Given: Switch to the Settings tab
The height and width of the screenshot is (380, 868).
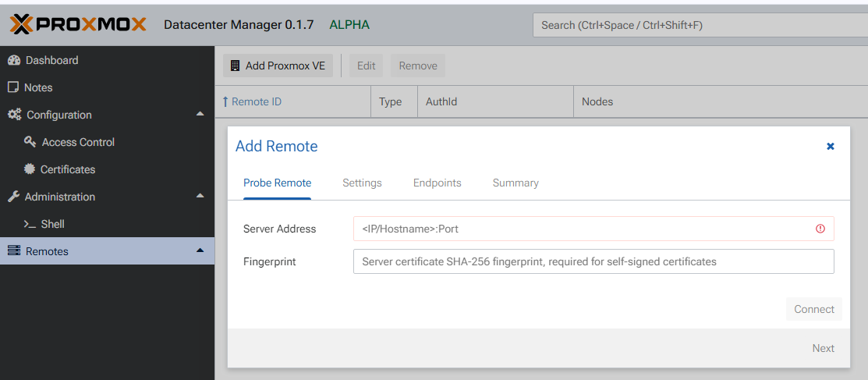Looking at the screenshot, I should [362, 183].
